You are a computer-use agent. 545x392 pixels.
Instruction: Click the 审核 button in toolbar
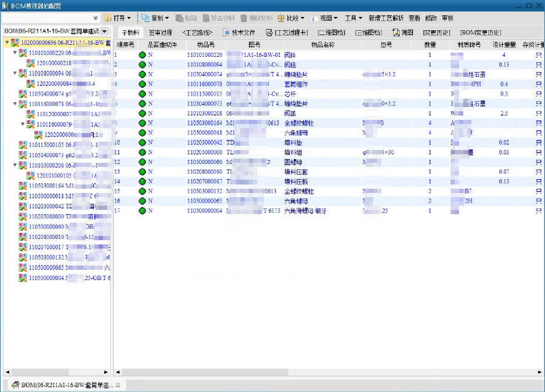[448, 18]
